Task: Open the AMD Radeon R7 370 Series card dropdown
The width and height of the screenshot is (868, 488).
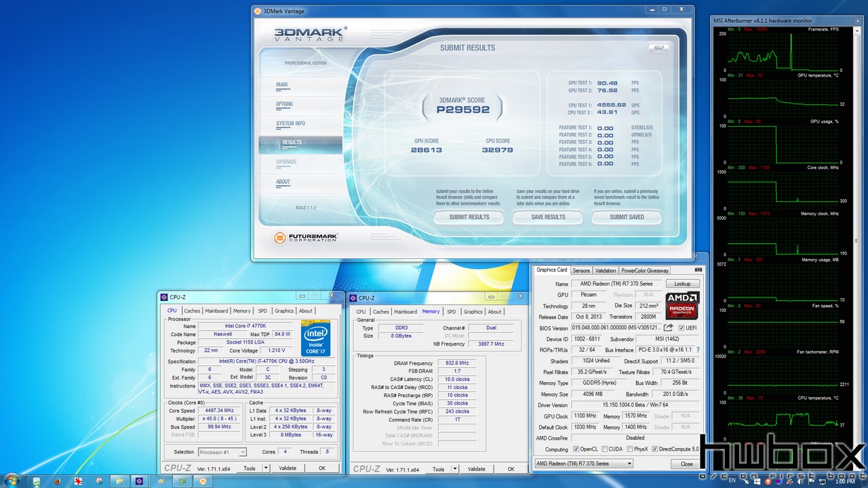Action: click(x=584, y=464)
